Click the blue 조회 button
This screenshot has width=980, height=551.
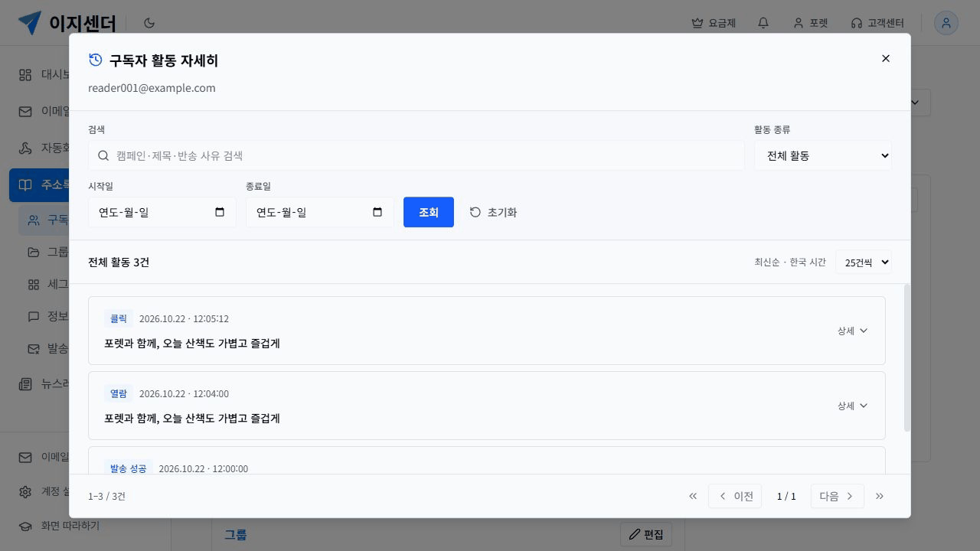429,212
